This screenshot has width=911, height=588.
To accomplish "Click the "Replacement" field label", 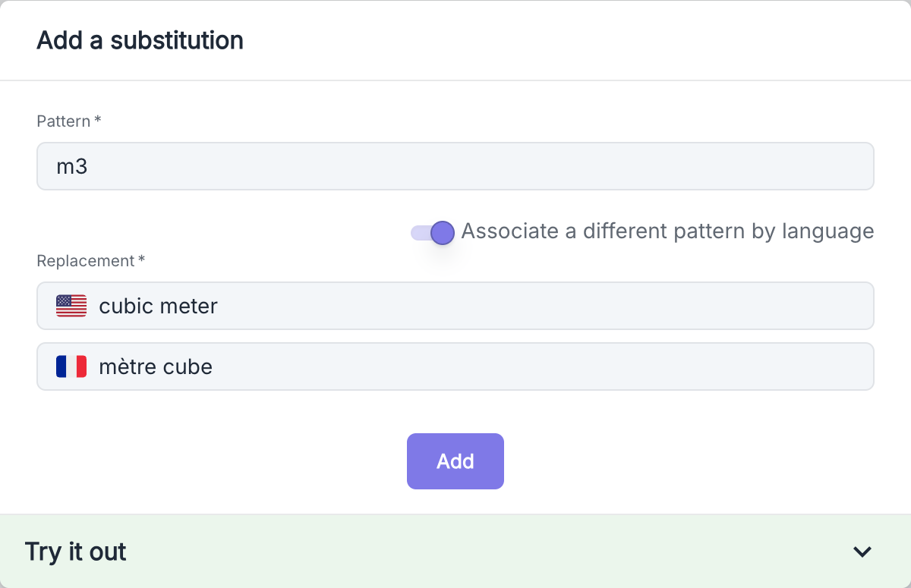I will pos(85,261).
